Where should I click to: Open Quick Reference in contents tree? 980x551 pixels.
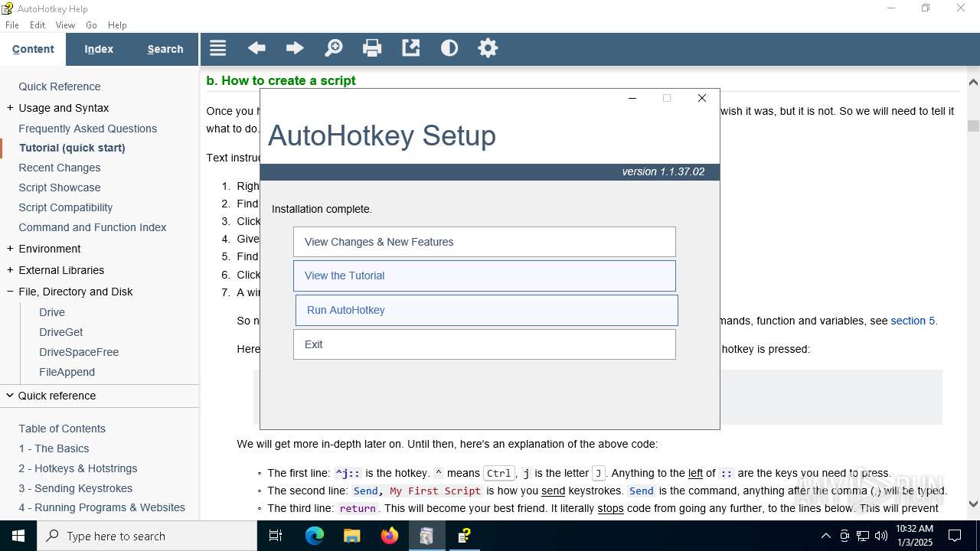60,86
